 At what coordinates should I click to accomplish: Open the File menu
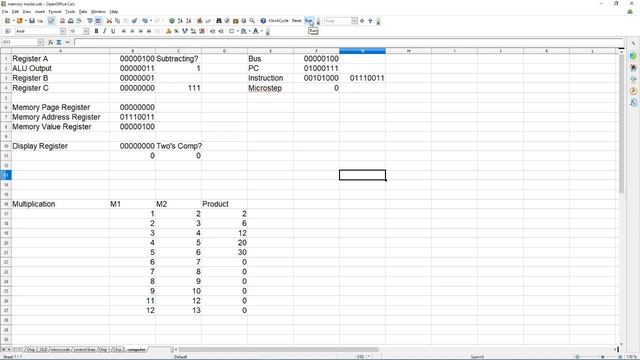[5, 12]
